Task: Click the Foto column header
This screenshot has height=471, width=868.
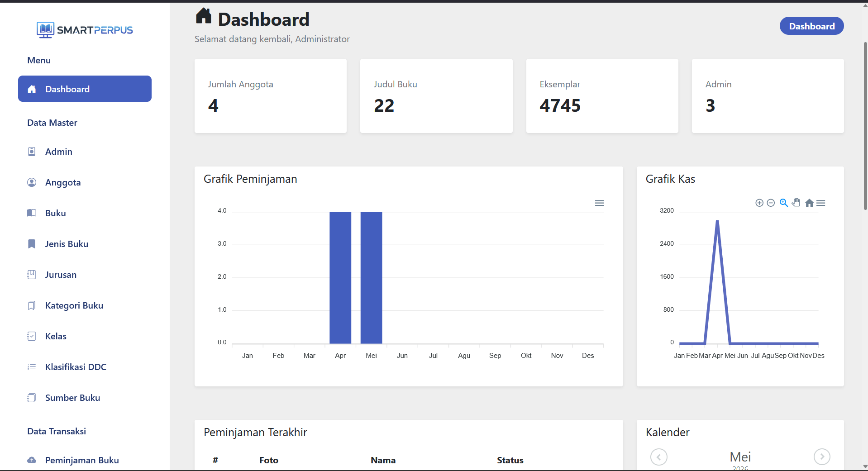Action: (x=269, y=460)
